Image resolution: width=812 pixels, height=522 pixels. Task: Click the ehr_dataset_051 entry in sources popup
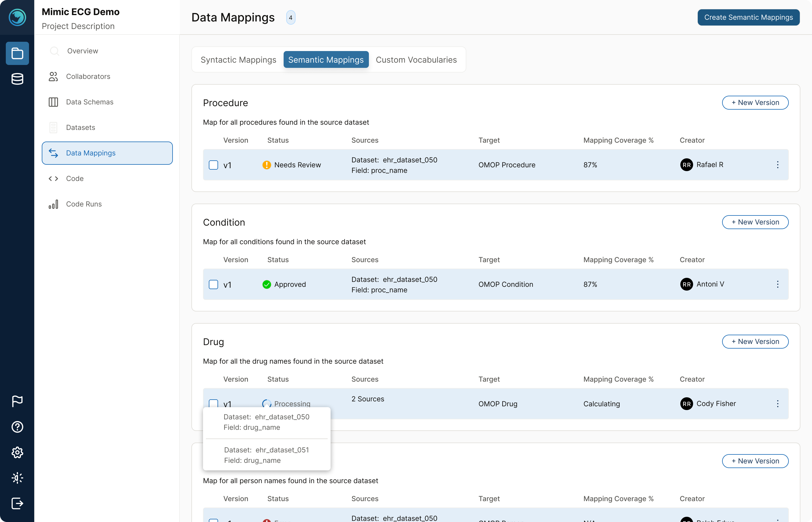267,455
